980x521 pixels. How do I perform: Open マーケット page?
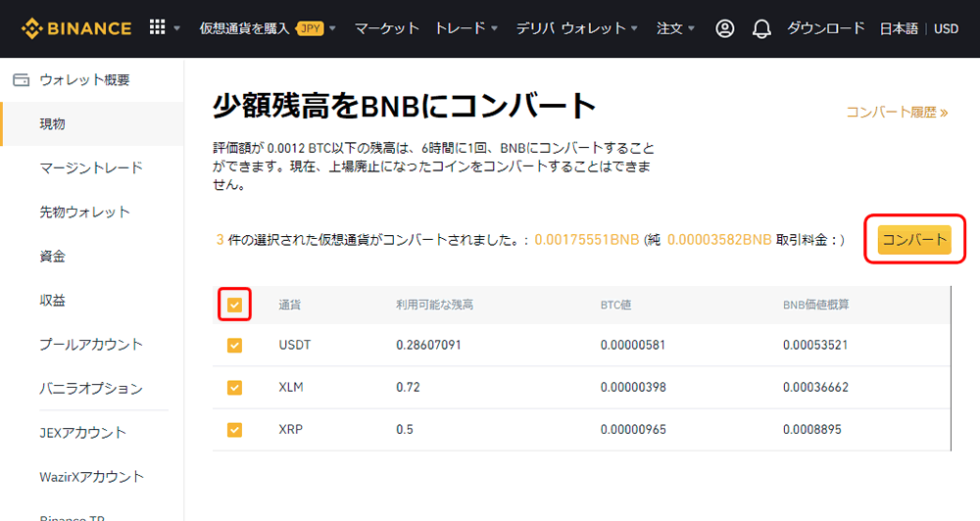(386, 28)
